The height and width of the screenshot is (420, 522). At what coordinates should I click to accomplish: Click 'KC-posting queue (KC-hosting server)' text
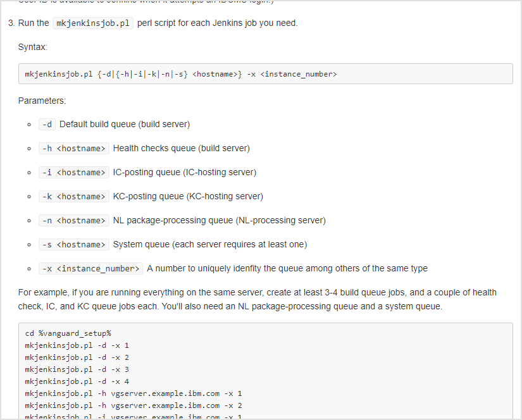tap(188, 196)
